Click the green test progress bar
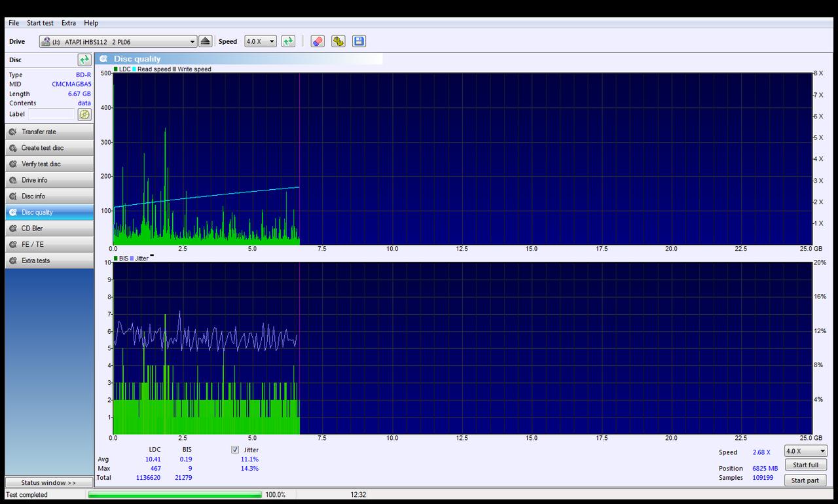This screenshot has height=504, width=838. 174,495
